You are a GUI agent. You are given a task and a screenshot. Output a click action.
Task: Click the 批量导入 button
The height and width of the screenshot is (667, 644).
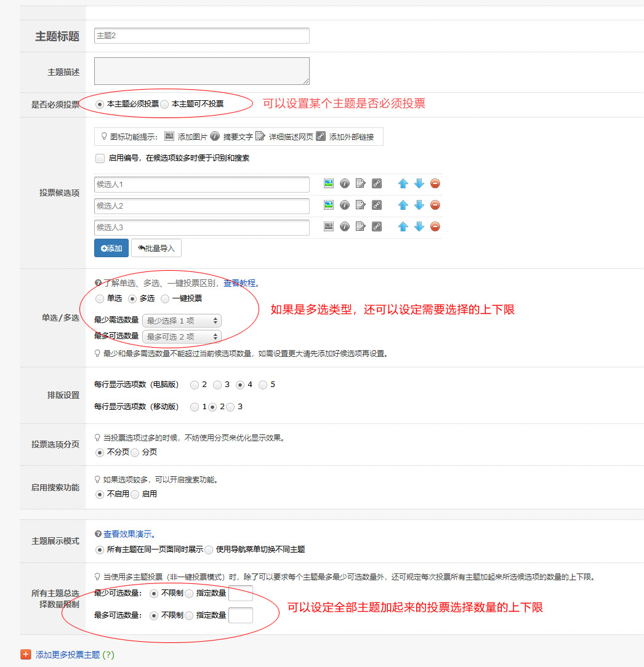click(156, 249)
